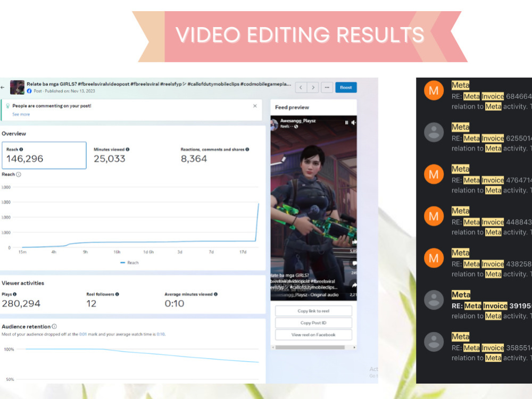This screenshot has width=532, height=399.
Task: Open the Meta Invoice 358551 email
Action: (x=475, y=347)
